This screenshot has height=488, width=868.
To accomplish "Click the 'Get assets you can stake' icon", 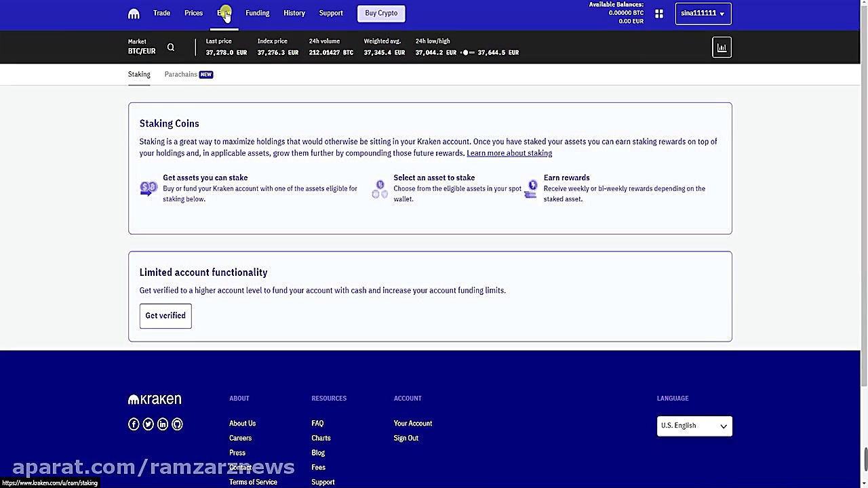I will tap(149, 188).
